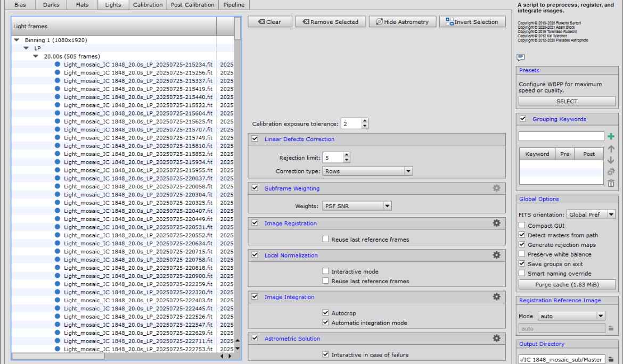The height and width of the screenshot is (364, 623).
Task: Click the speech bubble help icon
Action: coord(520,57)
